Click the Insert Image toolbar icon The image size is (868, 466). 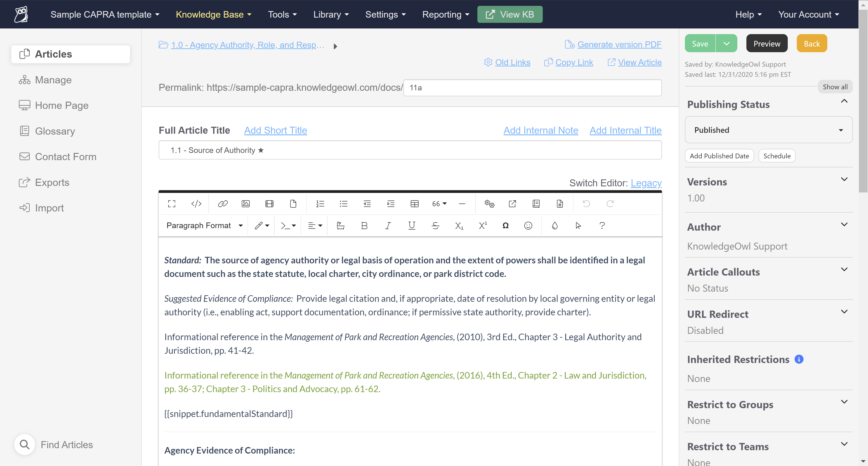tap(246, 204)
